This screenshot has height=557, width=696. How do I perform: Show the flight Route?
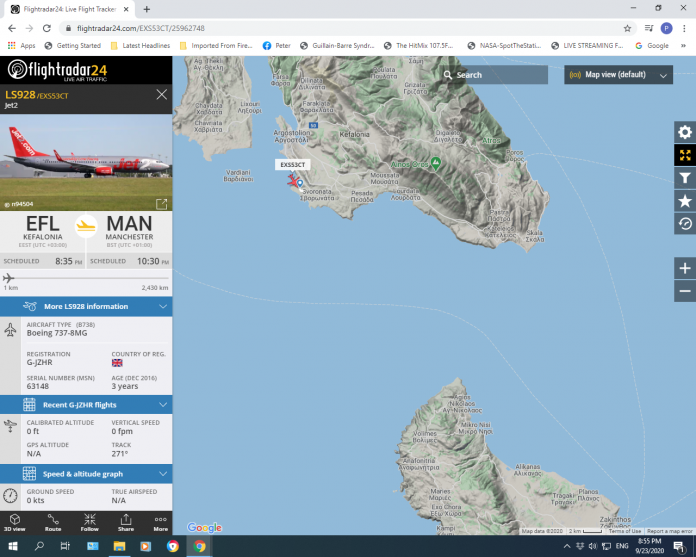click(53, 522)
